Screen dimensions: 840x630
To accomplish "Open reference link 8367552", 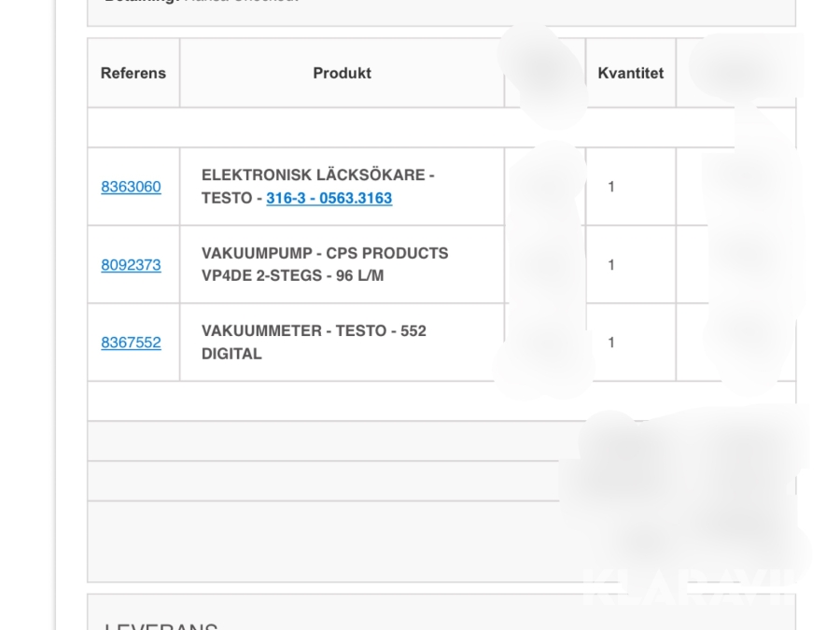I will click(131, 343).
